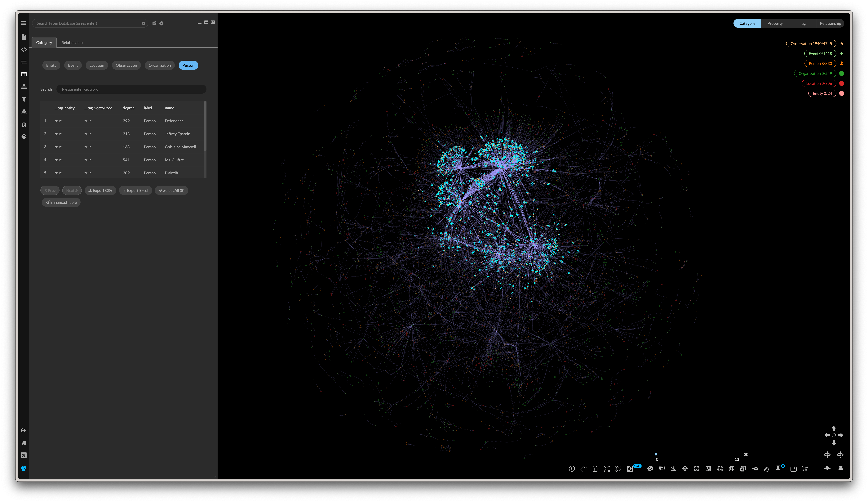Open the globe map sidebar icon

click(x=24, y=125)
